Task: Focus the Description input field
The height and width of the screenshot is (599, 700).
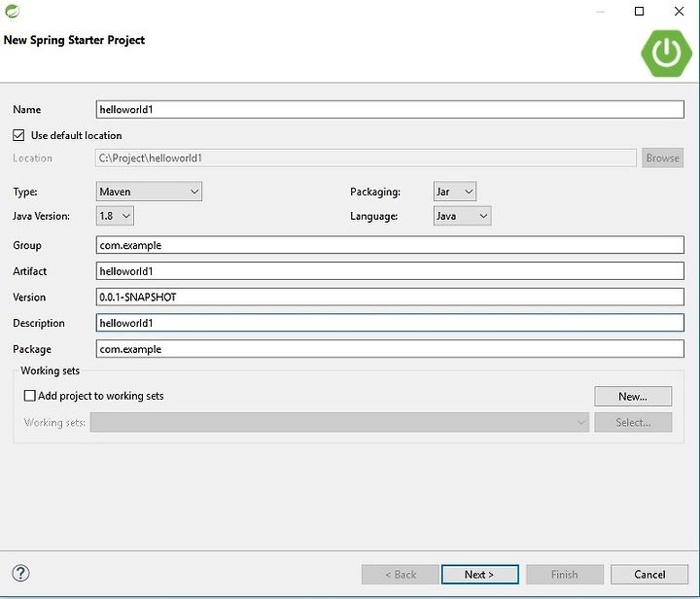Action: click(x=390, y=323)
